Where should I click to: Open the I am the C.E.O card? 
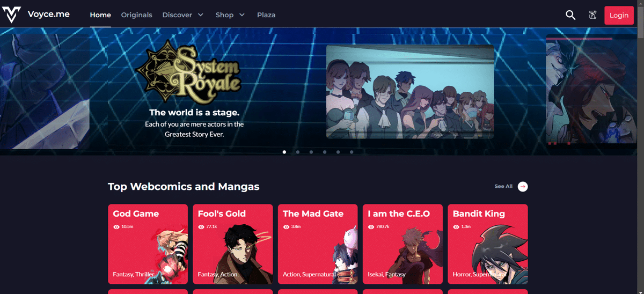point(402,244)
